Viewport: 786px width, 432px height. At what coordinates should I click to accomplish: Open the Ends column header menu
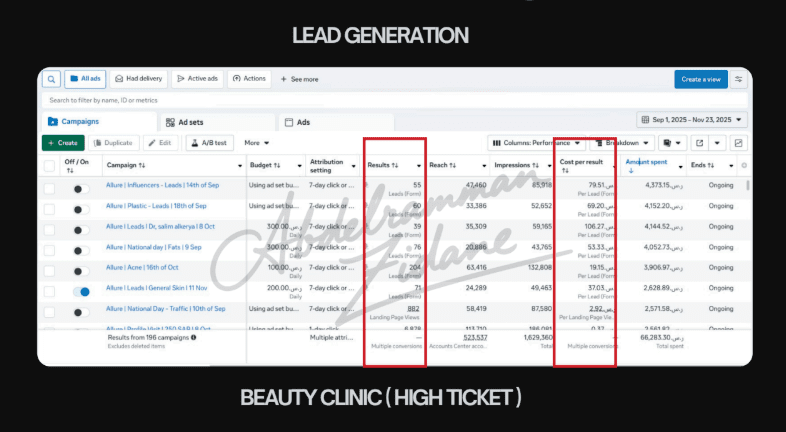point(731,166)
